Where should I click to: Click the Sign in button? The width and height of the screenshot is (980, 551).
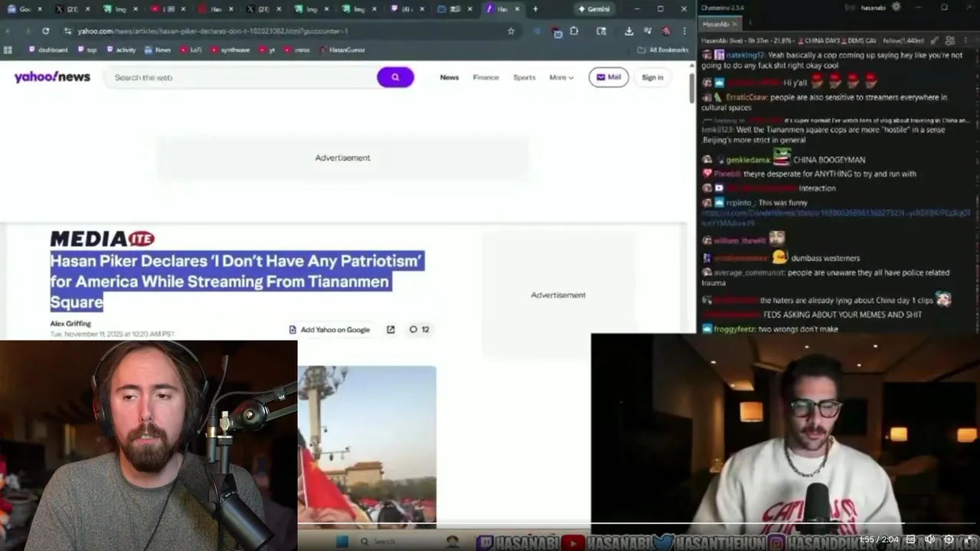point(652,77)
